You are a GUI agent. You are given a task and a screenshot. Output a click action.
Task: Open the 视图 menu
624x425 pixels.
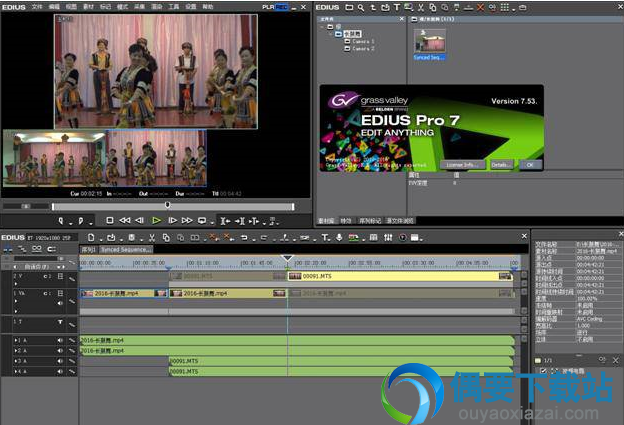click(71, 7)
